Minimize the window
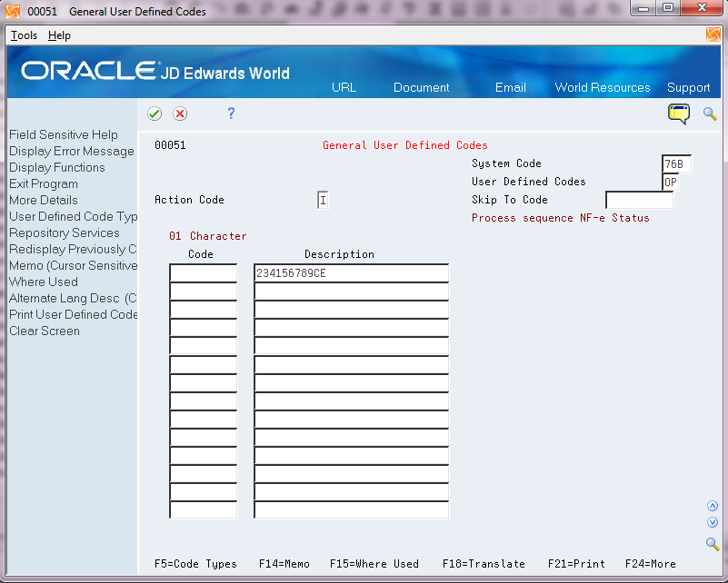This screenshot has width=728, height=583. (x=643, y=8)
